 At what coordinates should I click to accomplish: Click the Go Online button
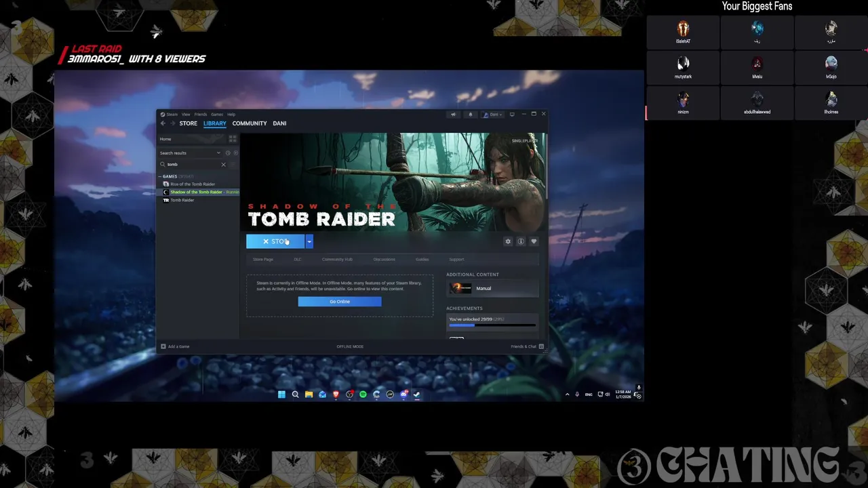tap(340, 302)
